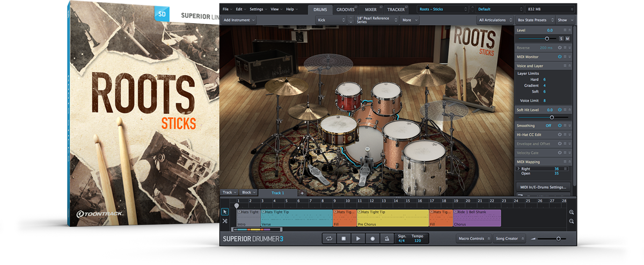Open the MIDI Mapping section menu icon

click(566, 162)
